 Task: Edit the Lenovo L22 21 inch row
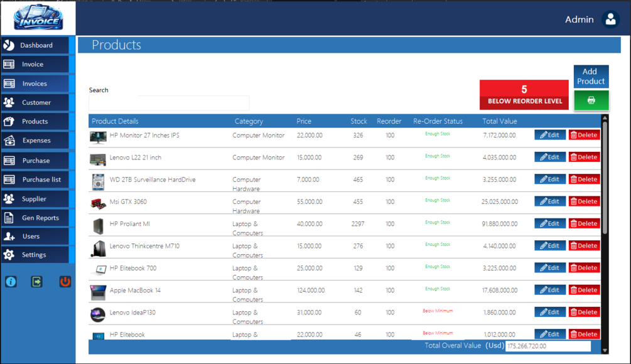tap(550, 157)
